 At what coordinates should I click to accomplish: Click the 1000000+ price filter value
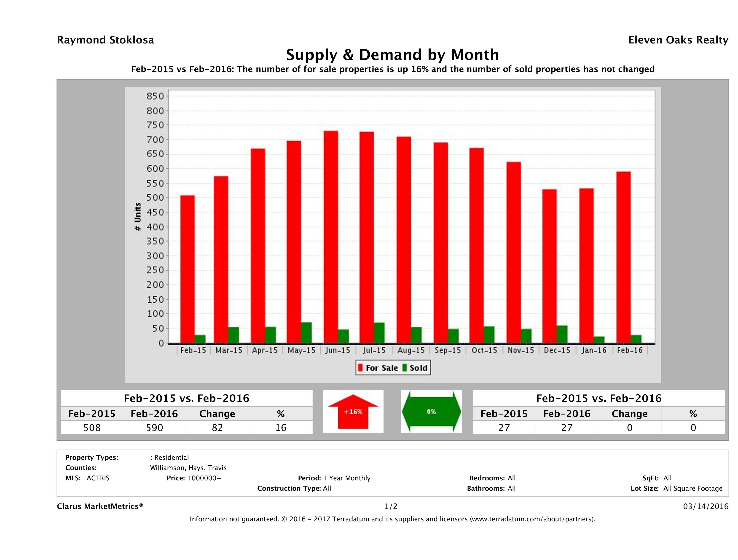(x=204, y=478)
